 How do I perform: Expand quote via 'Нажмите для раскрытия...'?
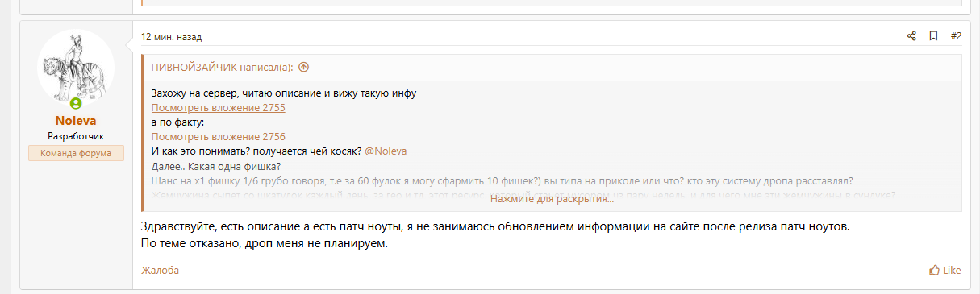tap(552, 198)
